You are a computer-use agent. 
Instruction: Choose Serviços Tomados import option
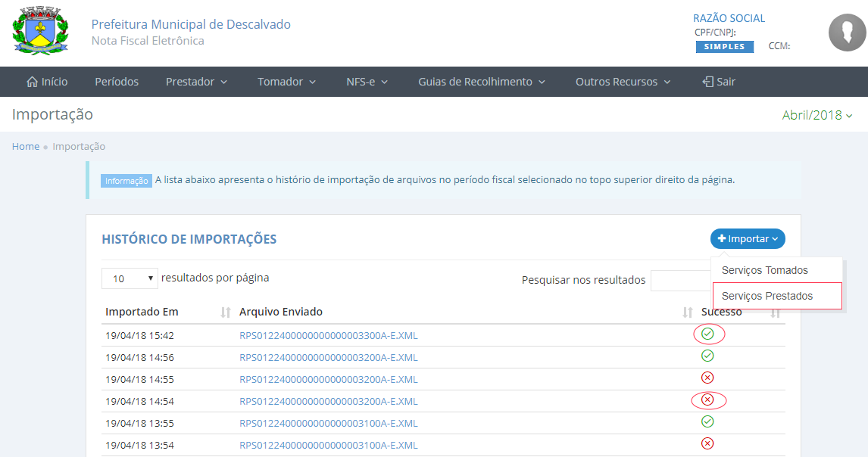click(x=765, y=270)
